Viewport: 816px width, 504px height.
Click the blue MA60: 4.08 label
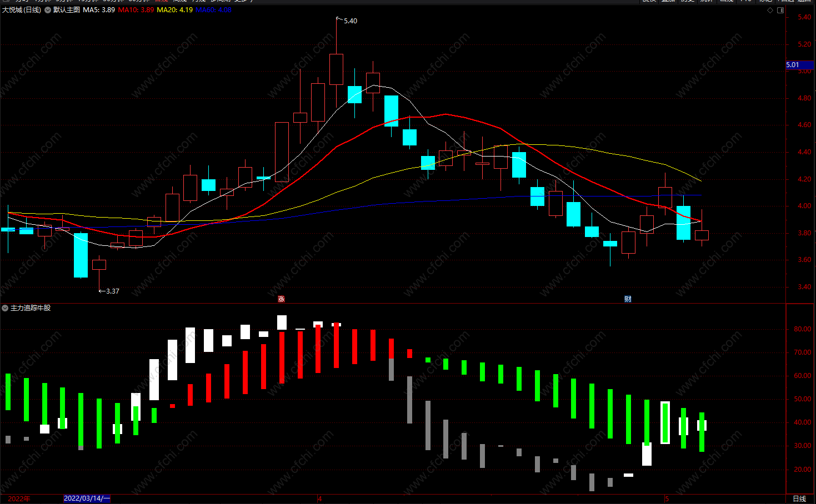[214, 10]
